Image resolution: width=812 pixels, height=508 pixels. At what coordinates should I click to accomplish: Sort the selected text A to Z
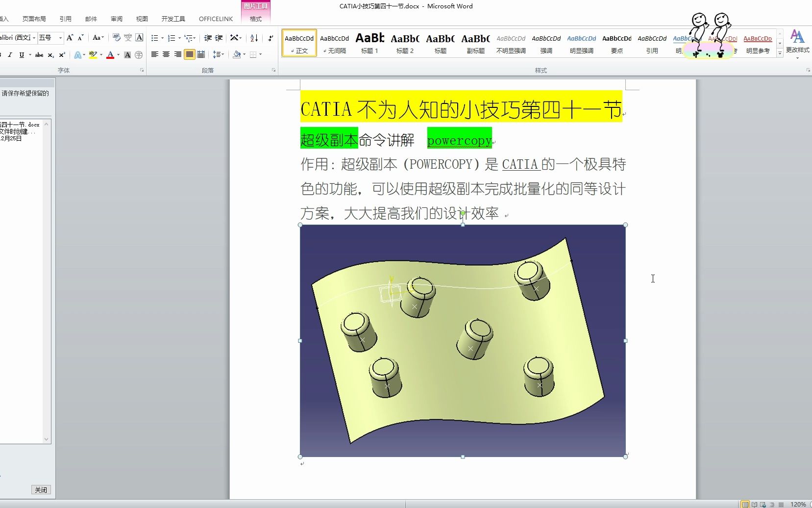[254, 38]
